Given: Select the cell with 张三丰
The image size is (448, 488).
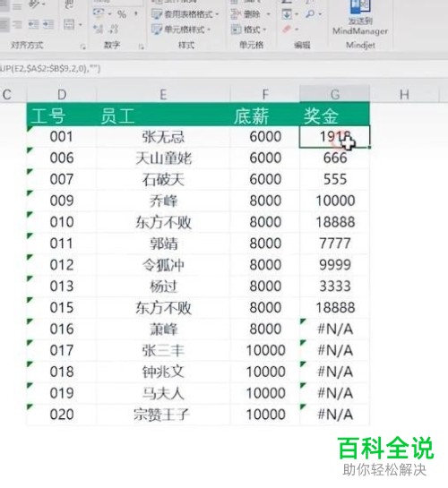Looking at the screenshot, I should tap(163, 351).
